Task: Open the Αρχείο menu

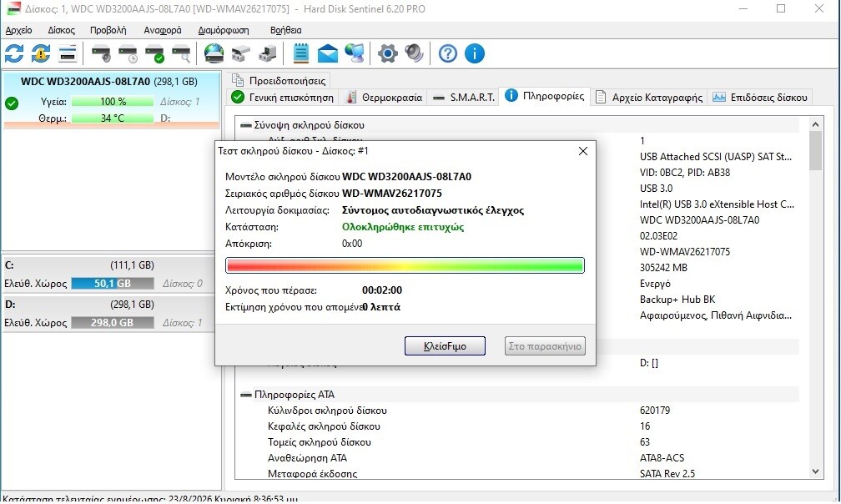Action: pyautogui.click(x=18, y=30)
